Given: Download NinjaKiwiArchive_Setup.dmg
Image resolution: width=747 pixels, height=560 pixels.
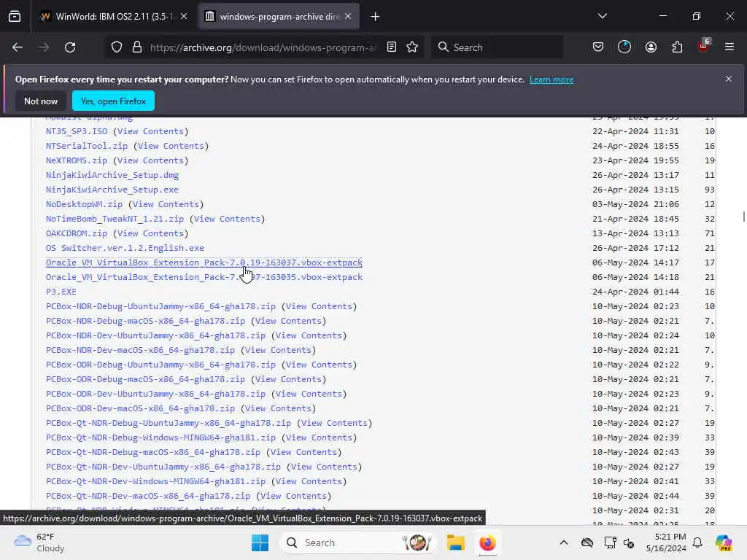Looking at the screenshot, I should click(x=112, y=175).
